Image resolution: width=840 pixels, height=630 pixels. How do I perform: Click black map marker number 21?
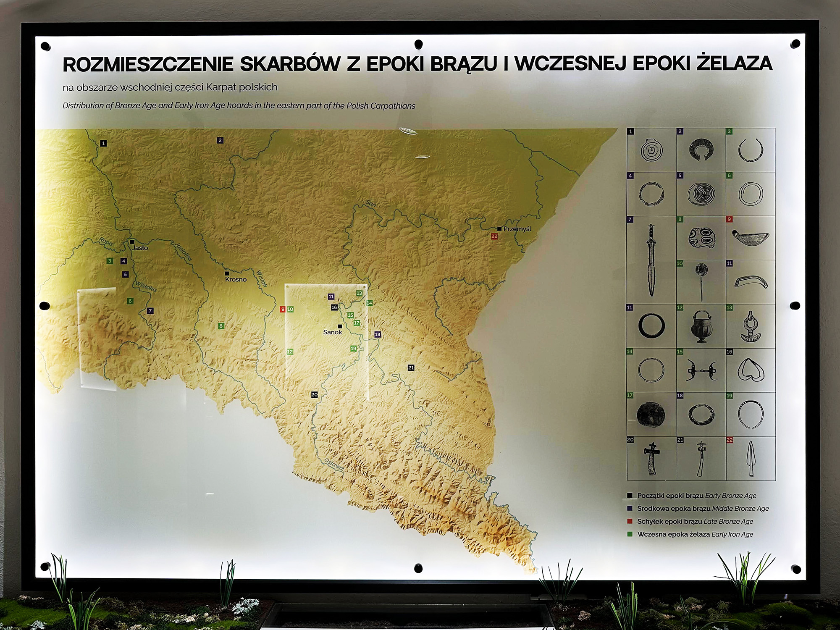[x=411, y=367]
